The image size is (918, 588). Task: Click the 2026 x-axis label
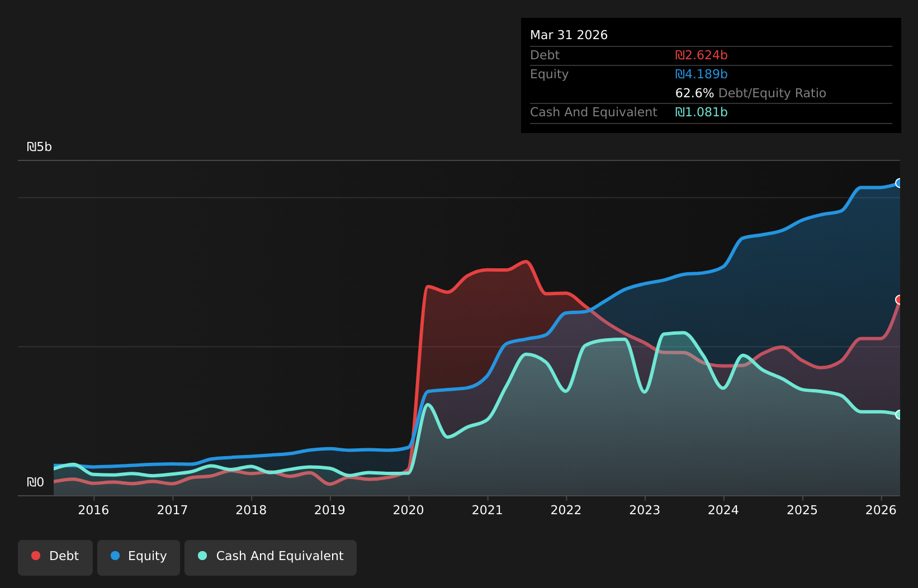click(x=881, y=510)
